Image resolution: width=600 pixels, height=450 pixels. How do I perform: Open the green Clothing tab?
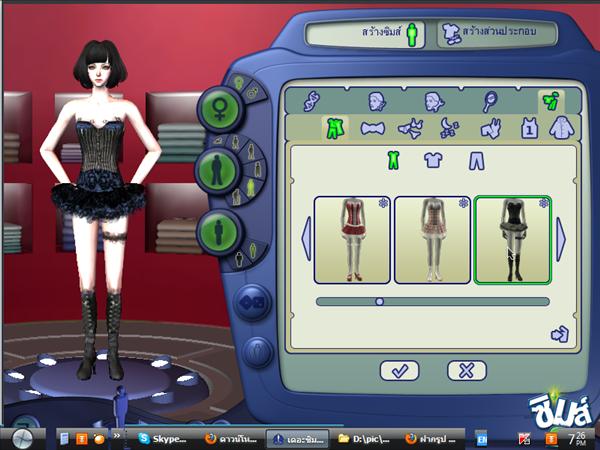pos(551,102)
